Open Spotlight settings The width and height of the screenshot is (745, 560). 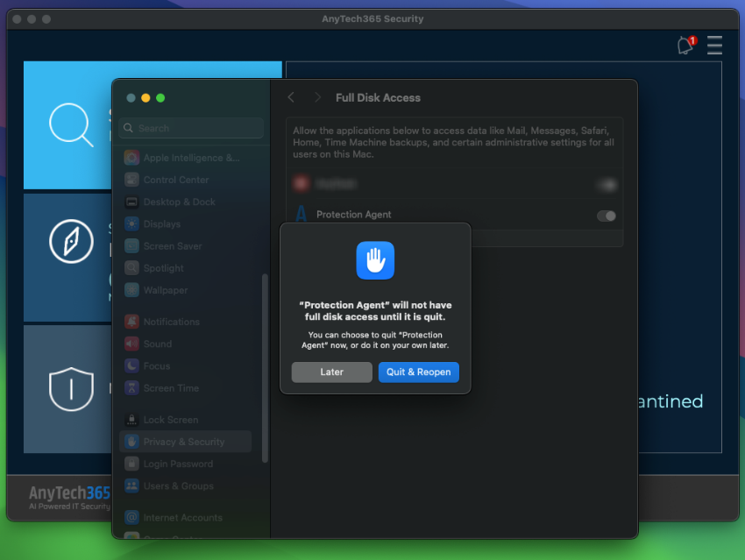coord(185,268)
